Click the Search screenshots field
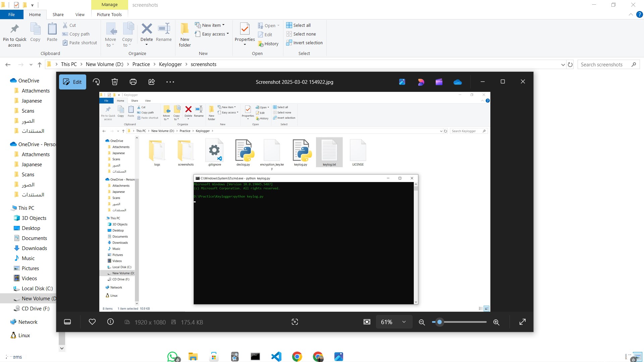This screenshot has height=362, width=644. pos(608,65)
